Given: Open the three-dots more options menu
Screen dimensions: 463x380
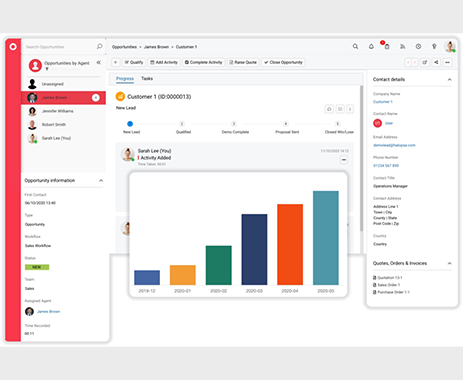Looking at the screenshot, I should 447,62.
